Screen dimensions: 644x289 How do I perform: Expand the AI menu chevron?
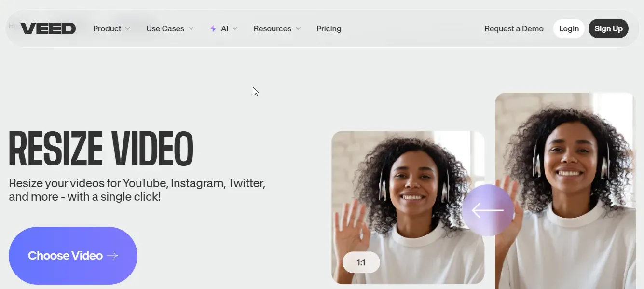click(x=235, y=28)
